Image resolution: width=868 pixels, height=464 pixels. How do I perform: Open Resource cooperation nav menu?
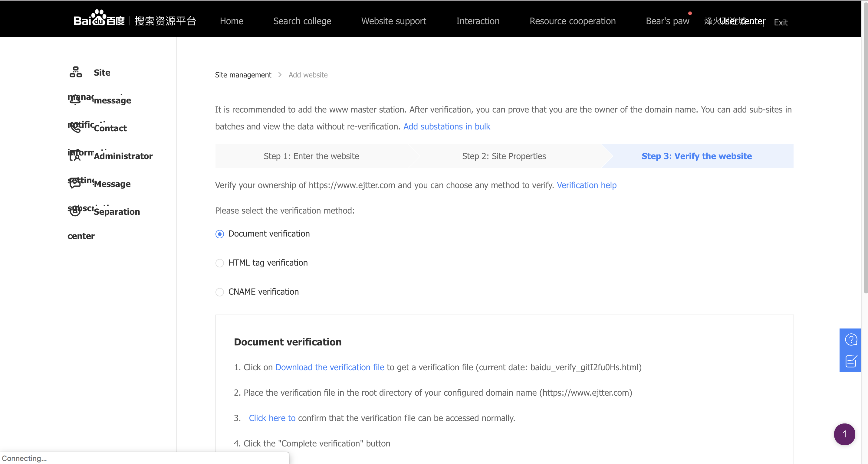click(x=572, y=21)
